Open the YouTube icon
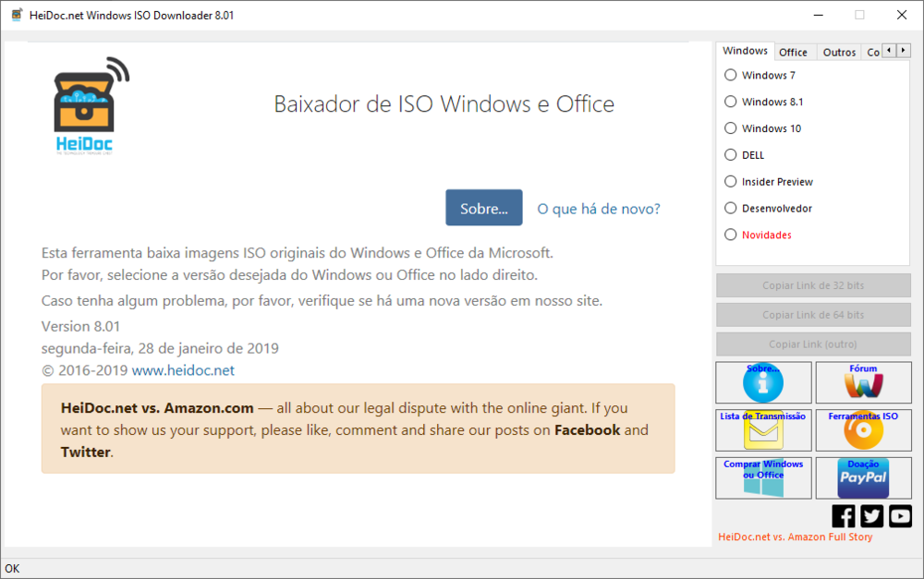924x579 pixels. [900, 516]
